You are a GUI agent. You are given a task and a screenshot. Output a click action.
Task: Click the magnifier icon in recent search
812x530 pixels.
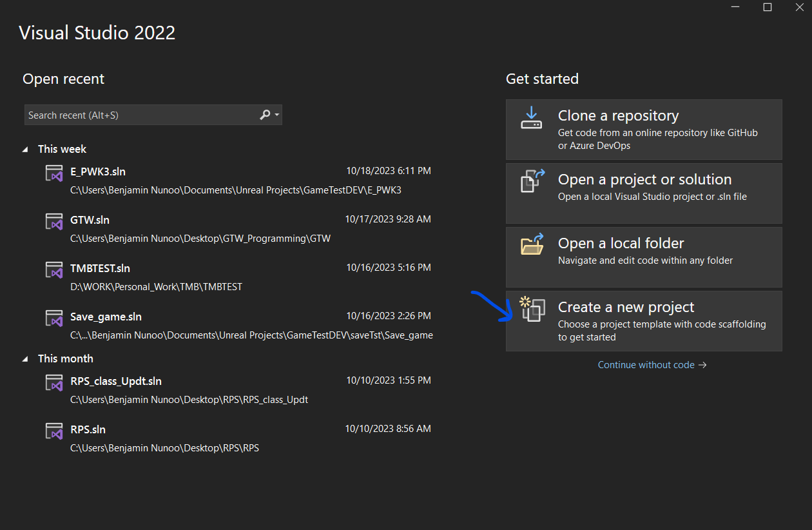265,115
